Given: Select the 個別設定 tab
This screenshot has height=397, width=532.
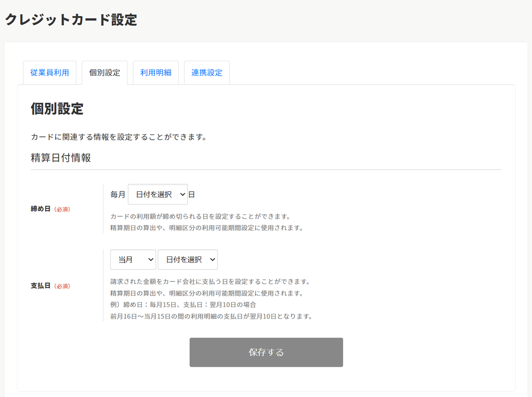Looking at the screenshot, I should [x=105, y=73].
